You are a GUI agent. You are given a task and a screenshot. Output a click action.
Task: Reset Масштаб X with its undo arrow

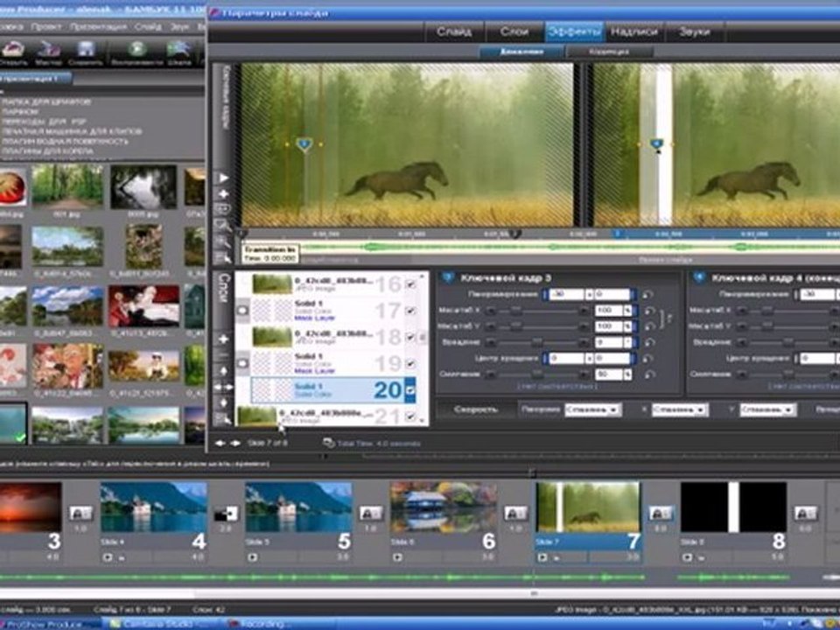click(650, 311)
